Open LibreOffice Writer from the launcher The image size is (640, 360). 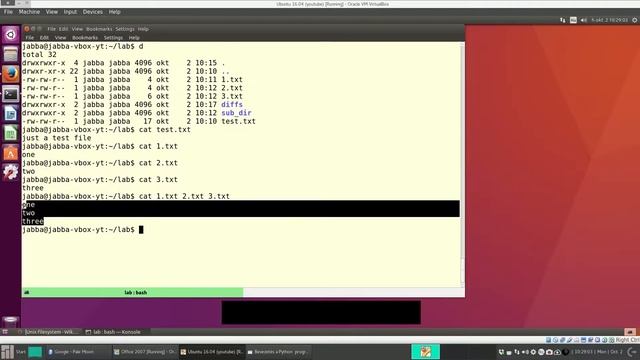coord(11,114)
